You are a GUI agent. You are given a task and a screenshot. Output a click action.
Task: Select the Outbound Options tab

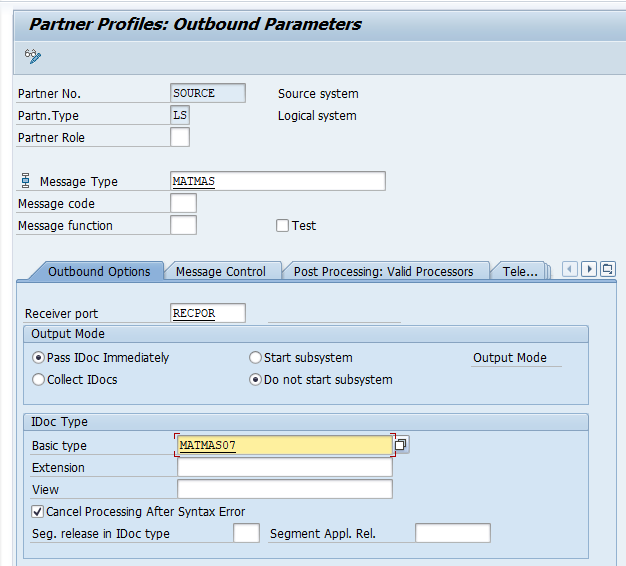point(99,271)
